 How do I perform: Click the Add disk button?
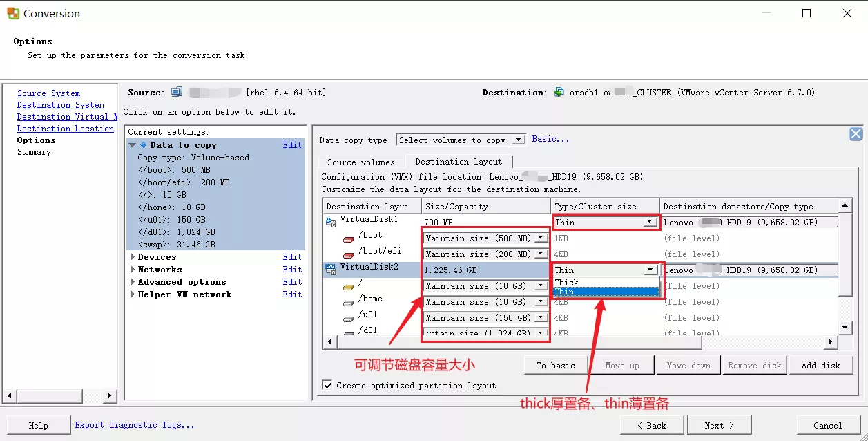820,365
